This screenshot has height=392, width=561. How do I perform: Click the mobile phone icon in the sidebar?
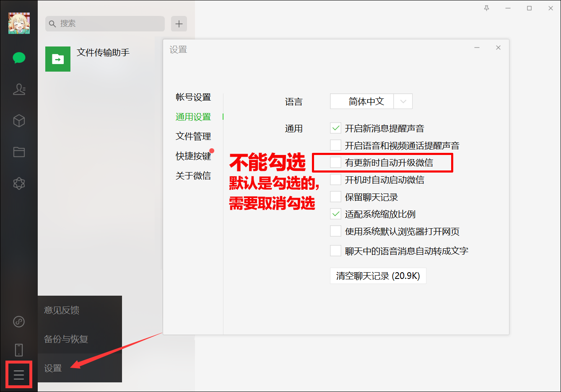tap(19, 350)
